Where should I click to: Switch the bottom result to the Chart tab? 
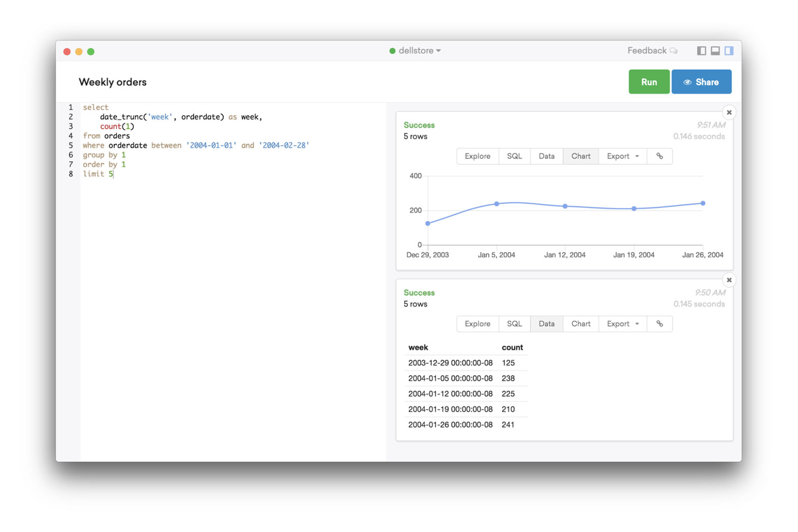click(581, 323)
